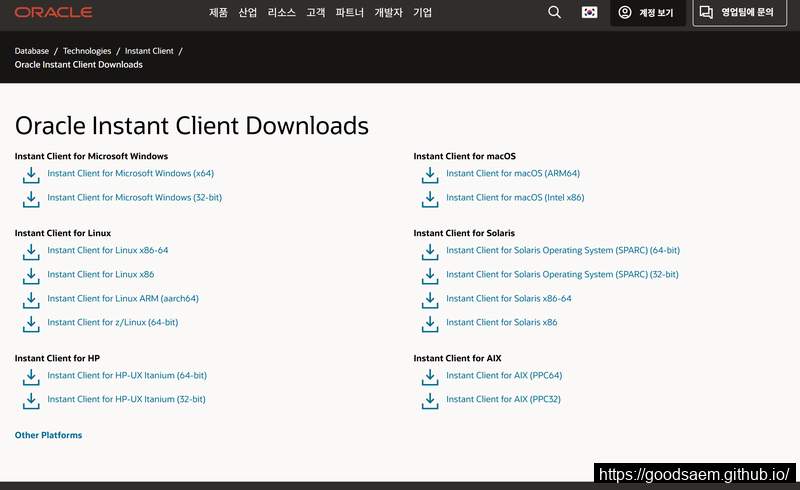Image resolution: width=800 pixels, height=490 pixels.
Task: Click the large Oracle Instant Client Downloads title
Action: click(191, 126)
